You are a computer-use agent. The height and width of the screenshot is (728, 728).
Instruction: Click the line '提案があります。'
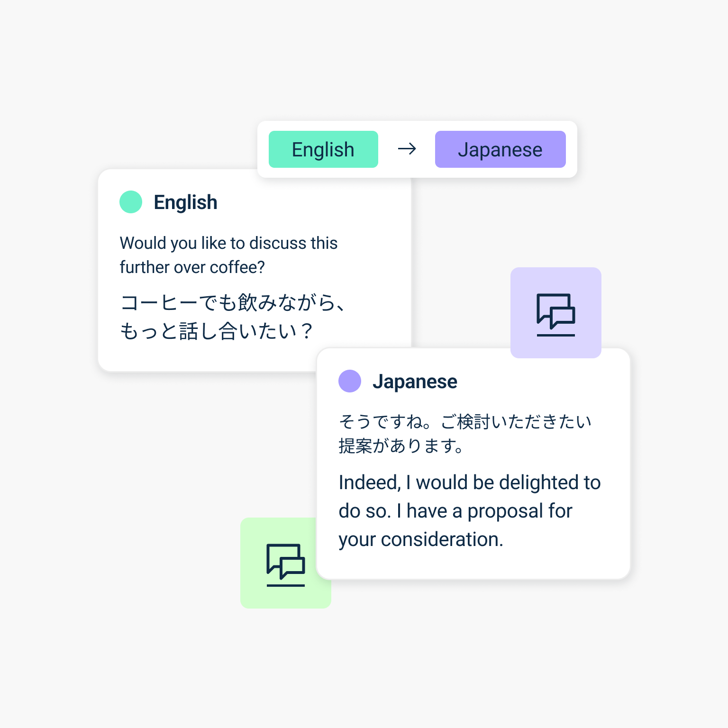tap(401, 446)
